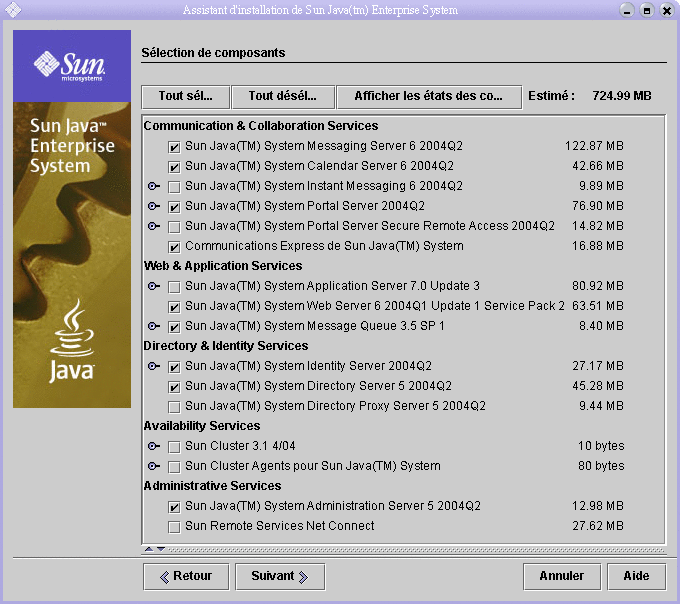Maximize the installer window
This screenshot has height=604, width=680.
647,10
